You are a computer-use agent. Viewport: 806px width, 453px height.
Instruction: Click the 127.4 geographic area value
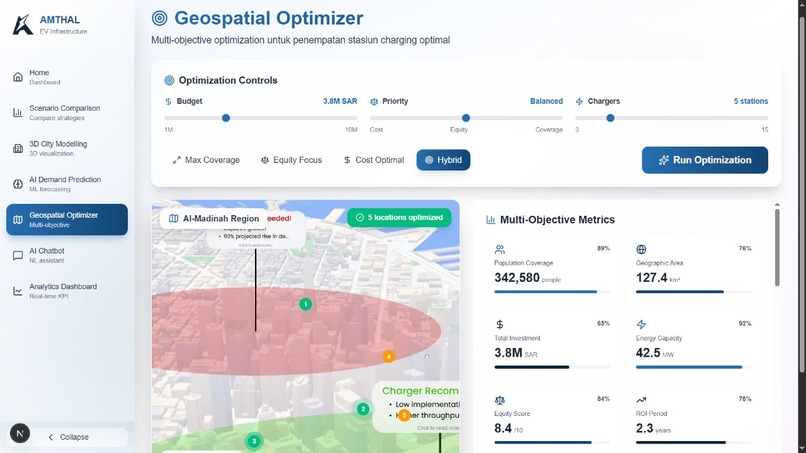click(651, 278)
